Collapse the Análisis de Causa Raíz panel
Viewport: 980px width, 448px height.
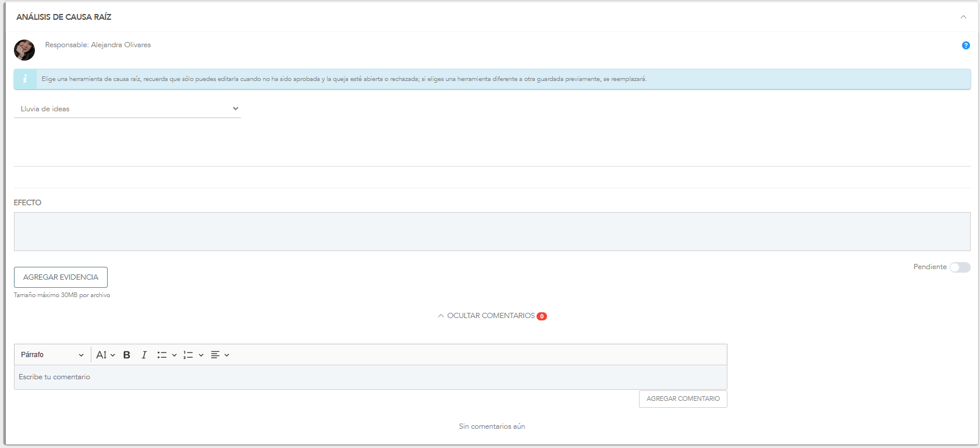click(x=963, y=17)
